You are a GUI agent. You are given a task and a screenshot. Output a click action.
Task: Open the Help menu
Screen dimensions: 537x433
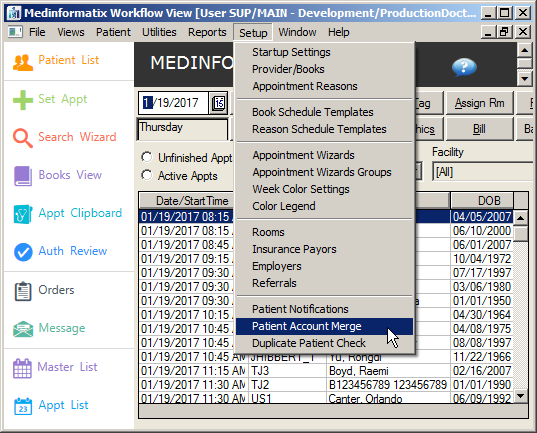point(339,32)
